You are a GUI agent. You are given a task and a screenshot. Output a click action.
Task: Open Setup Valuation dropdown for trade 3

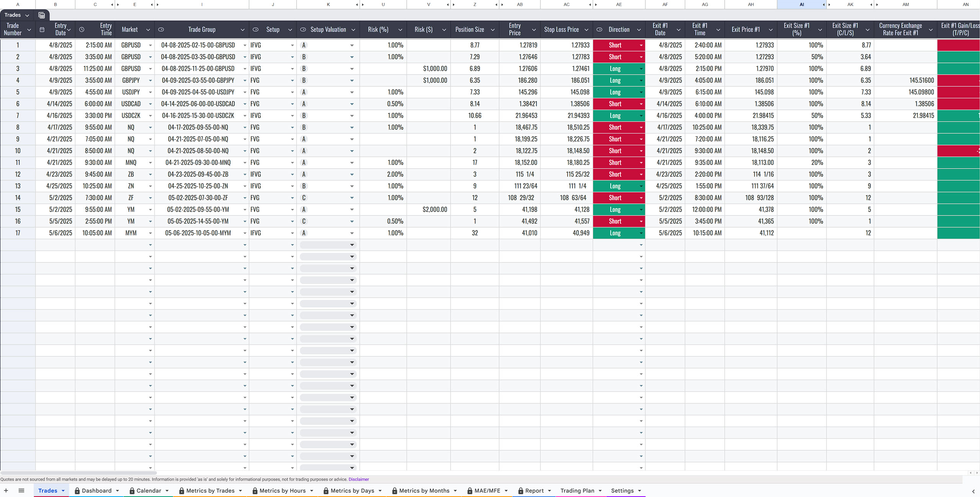point(351,69)
